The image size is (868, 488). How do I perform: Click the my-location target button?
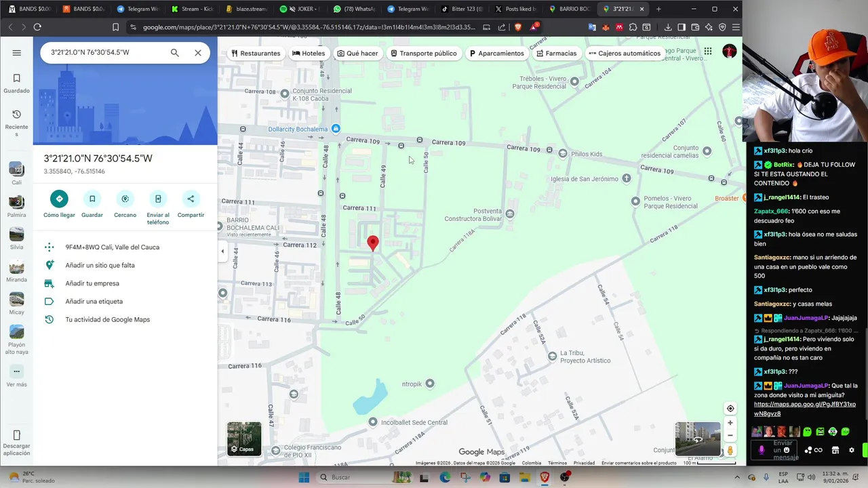point(730,409)
